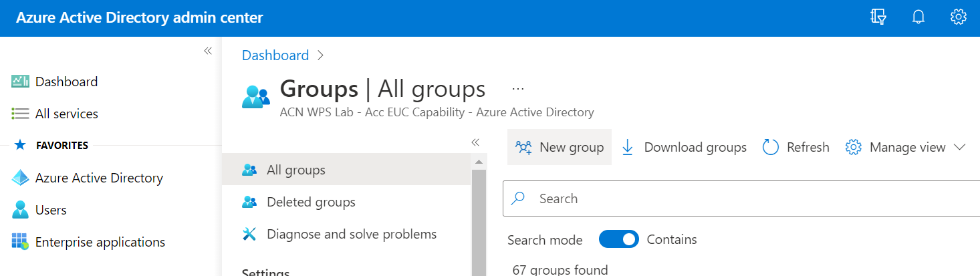Click the Azure Active Directory admin center title
Image resolution: width=980 pixels, height=276 pixels.
140,18
